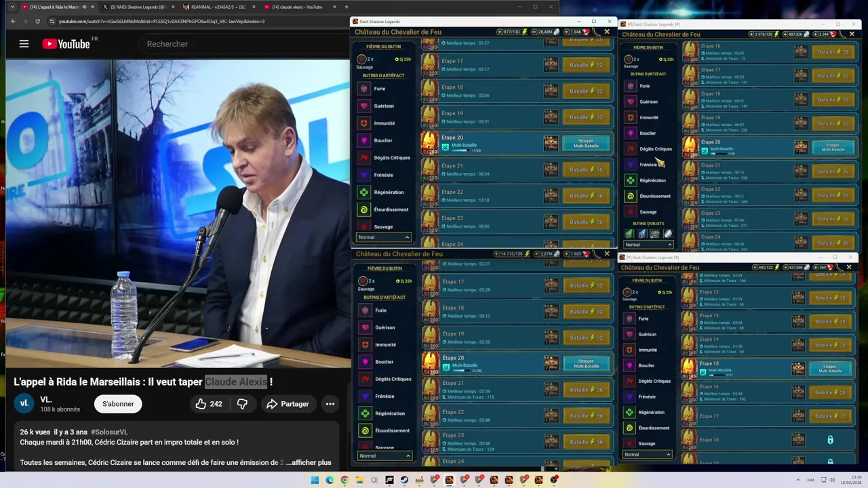
Task: Start Étape 22 Bataille in bottom-left Raid window
Action: (587, 415)
